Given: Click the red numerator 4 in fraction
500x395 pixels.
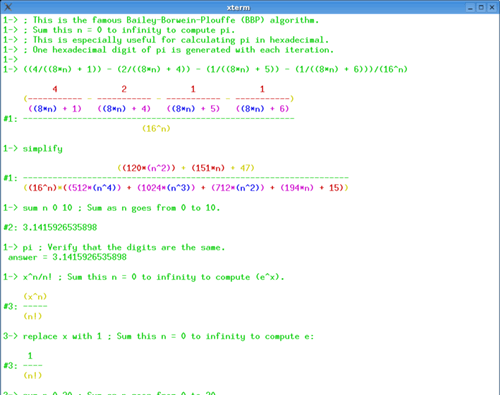Looking at the screenshot, I should (55, 89).
